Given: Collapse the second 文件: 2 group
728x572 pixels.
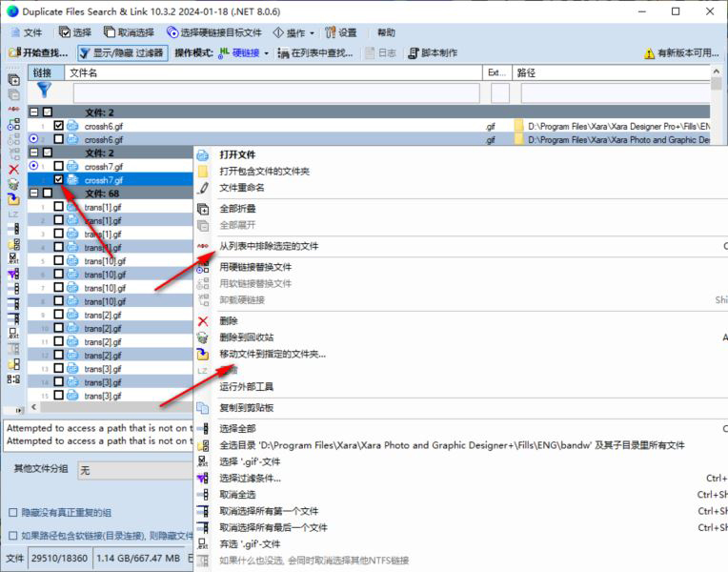Looking at the screenshot, I should (x=34, y=153).
